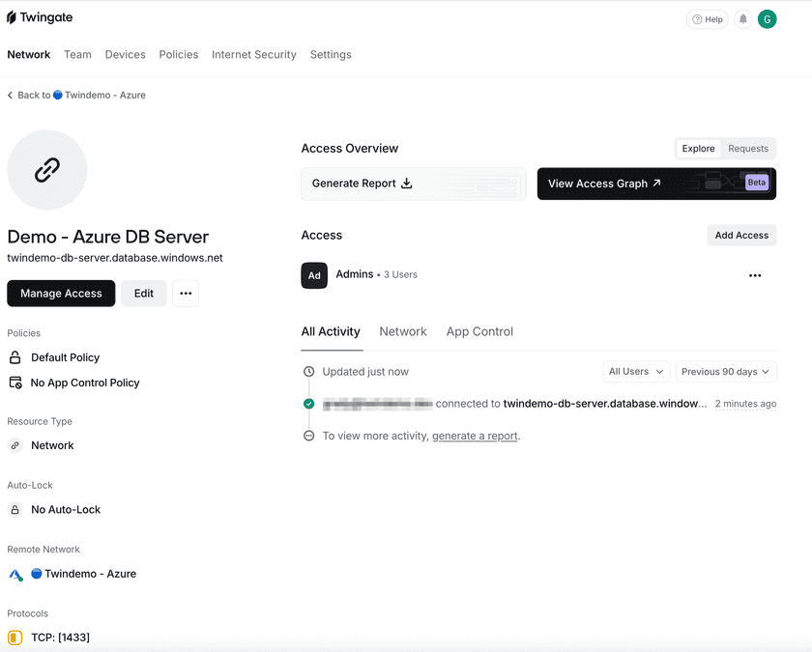Open the Previous 90 days dropdown

click(x=723, y=371)
